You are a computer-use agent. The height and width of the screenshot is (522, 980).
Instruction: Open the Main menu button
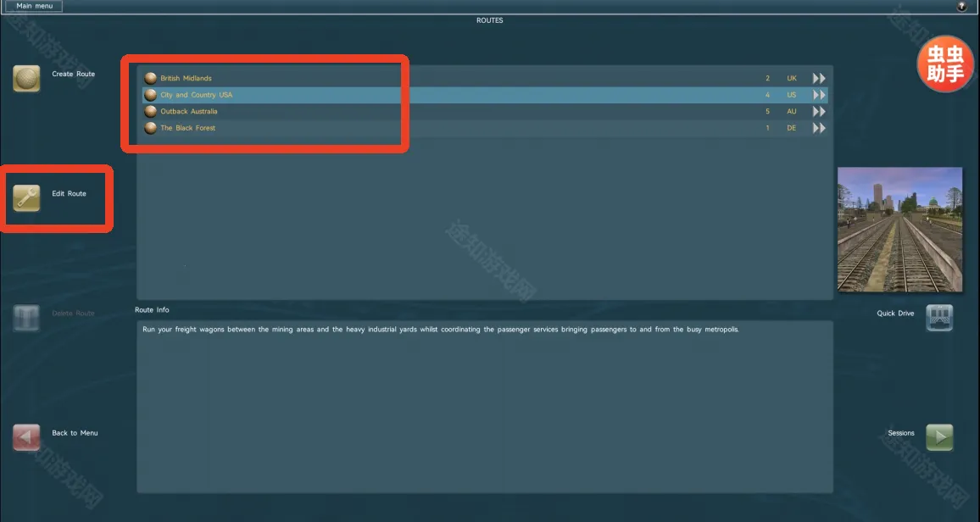click(34, 6)
